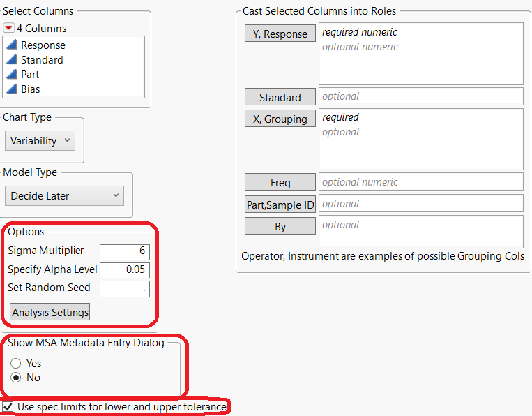Open the Chart Type Variability dropdown
The width and height of the screenshot is (532, 416).
40,140
